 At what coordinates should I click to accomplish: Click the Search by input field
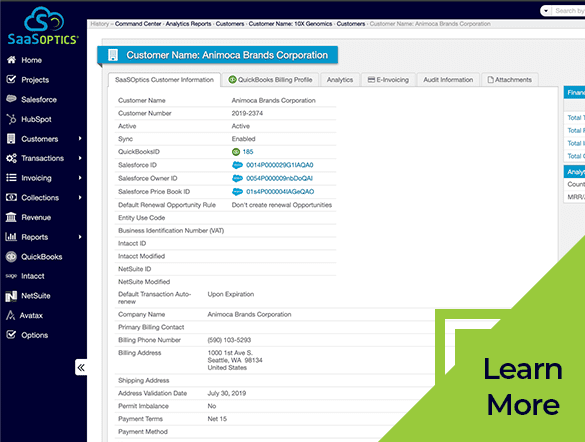(x=569, y=11)
